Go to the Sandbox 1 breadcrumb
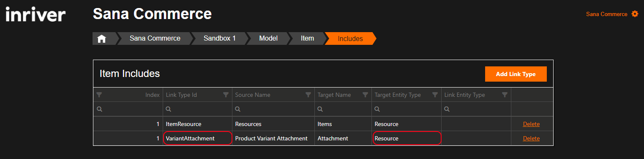 [219, 38]
